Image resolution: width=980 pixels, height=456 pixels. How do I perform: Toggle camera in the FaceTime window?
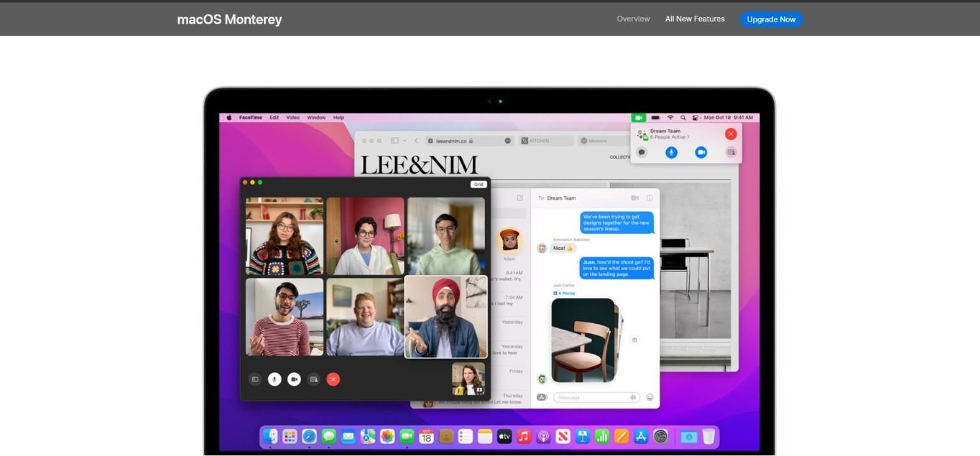(294, 379)
